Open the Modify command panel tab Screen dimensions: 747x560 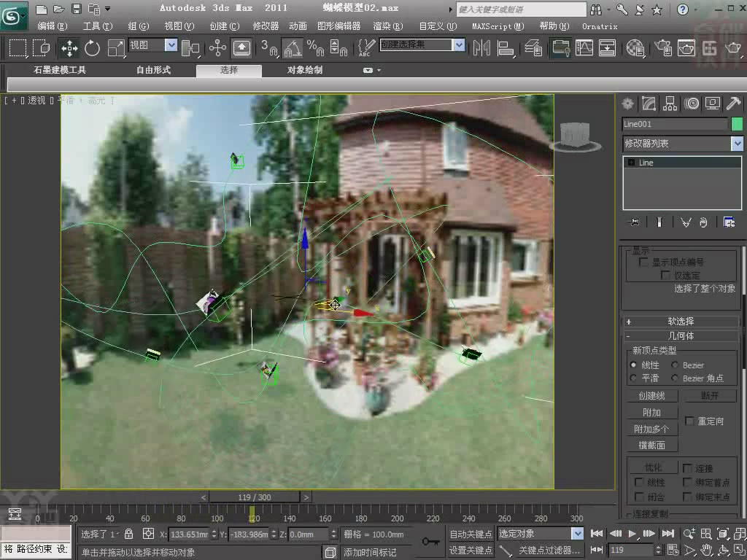point(649,104)
